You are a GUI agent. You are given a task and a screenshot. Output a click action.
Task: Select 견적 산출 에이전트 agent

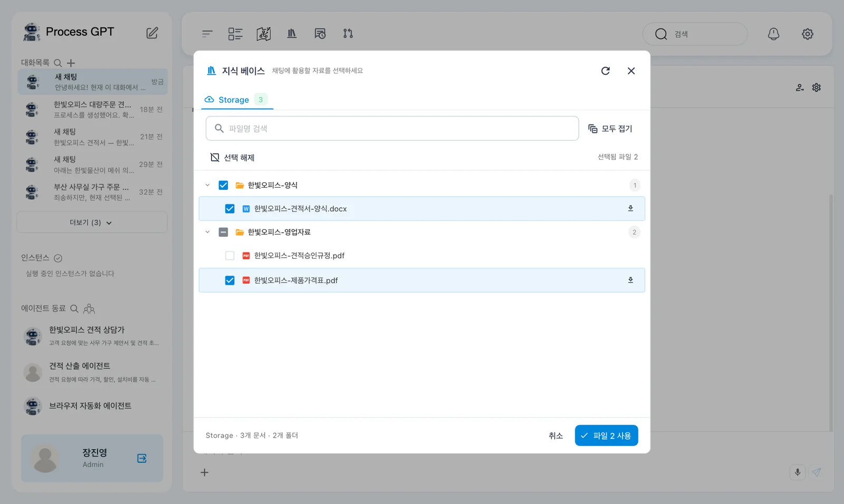92,372
